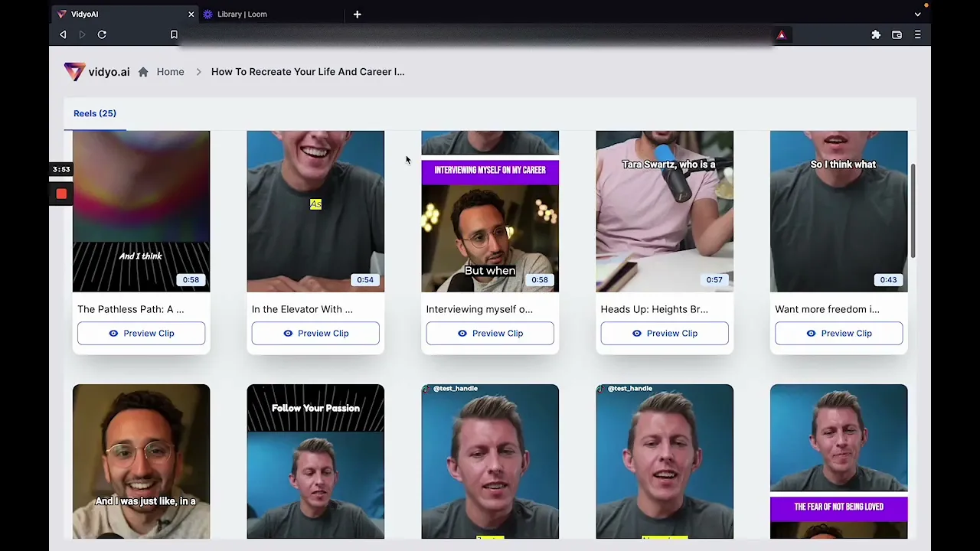Open the Home breadcrumb link
The height and width of the screenshot is (551, 980).
tap(170, 71)
